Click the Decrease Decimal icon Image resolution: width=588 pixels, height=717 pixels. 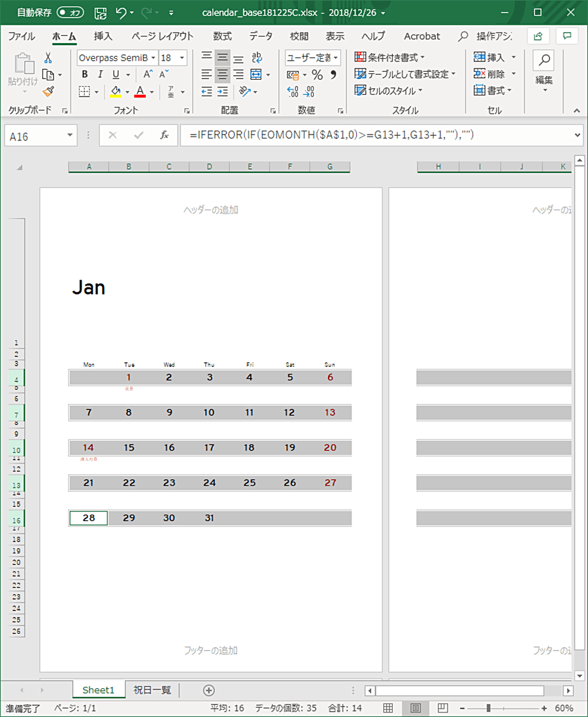click(309, 91)
